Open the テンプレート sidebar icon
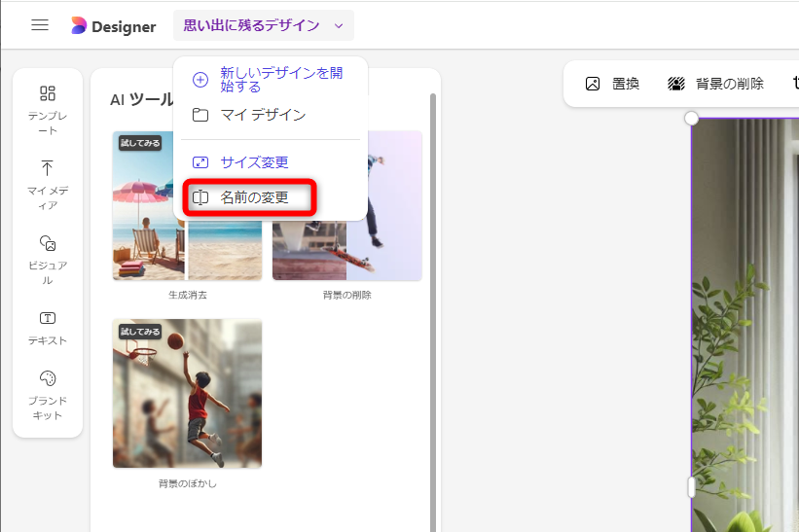Viewport: 799px width, 532px height. (x=48, y=93)
